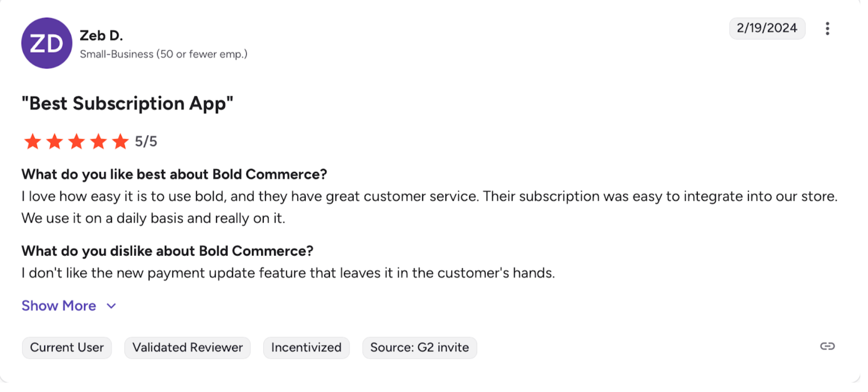
Task: Click the Small-Business company size label
Action: coord(163,54)
